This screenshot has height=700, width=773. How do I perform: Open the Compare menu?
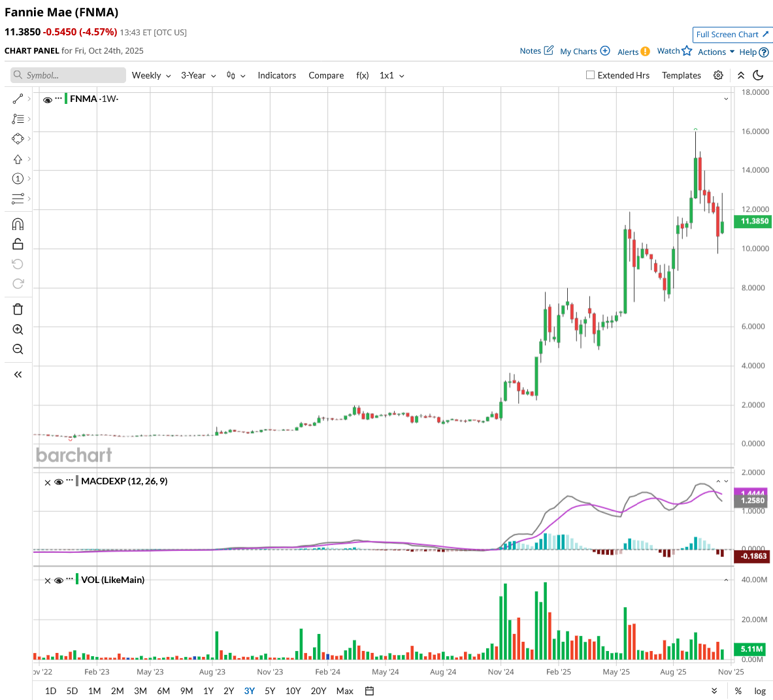click(326, 75)
